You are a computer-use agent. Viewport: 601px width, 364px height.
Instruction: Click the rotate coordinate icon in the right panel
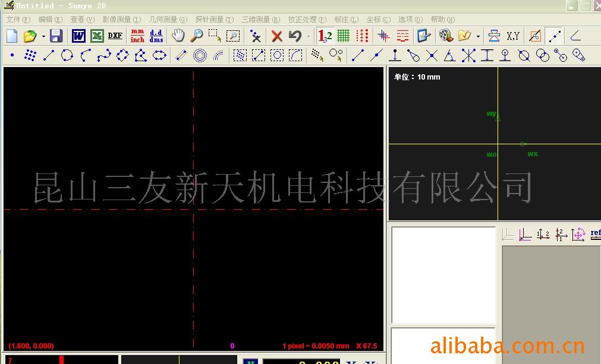click(x=578, y=234)
